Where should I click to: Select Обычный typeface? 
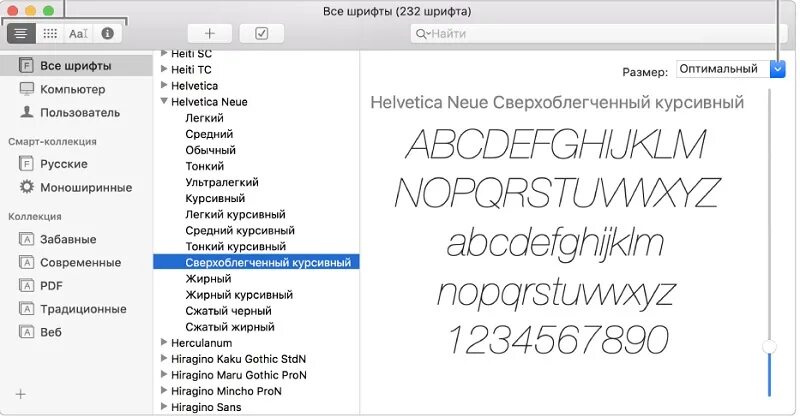click(211, 150)
